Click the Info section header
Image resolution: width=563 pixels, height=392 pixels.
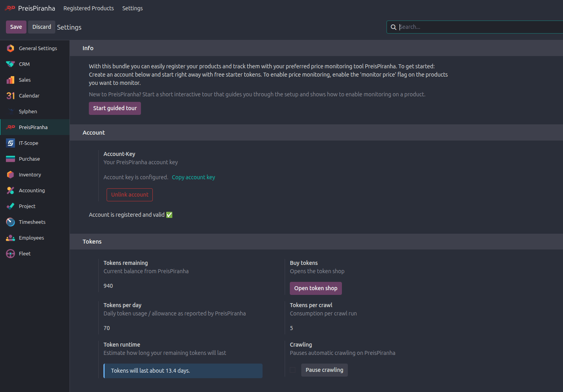(x=88, y=48)
